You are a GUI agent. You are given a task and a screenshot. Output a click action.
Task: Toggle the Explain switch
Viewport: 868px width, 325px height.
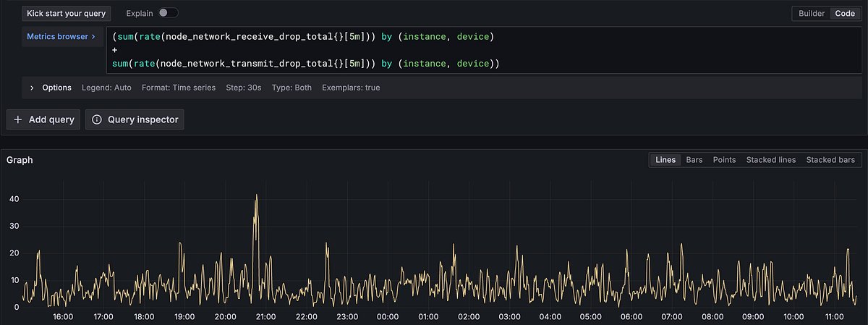click(x=169, y=13)
